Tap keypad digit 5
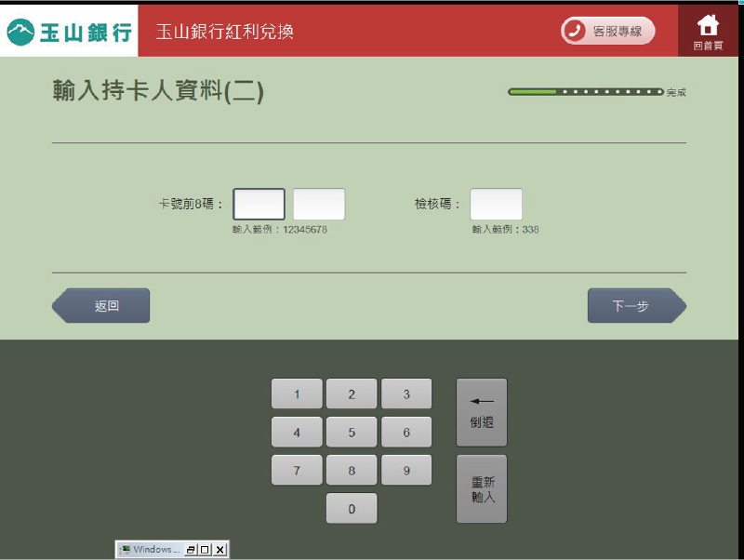 point(352,432)
